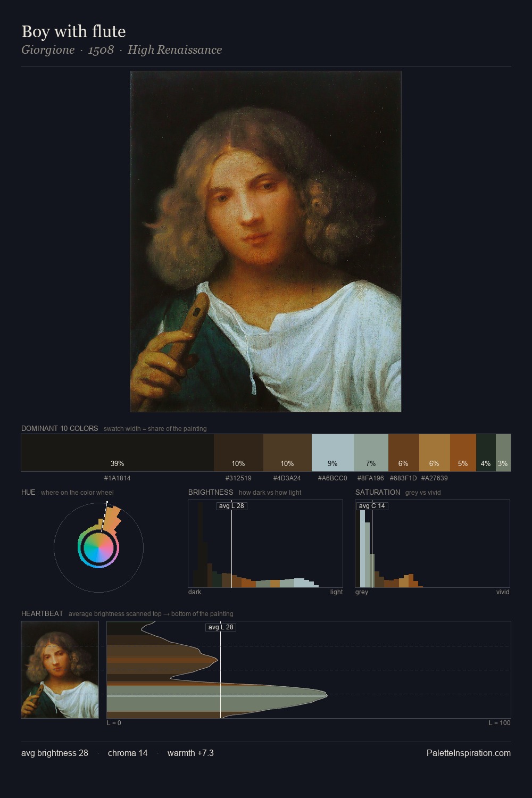Click the 'vivid' saturation axis label
The height and width of the screenshot is (798, 532).
click(x=503, y=592)
